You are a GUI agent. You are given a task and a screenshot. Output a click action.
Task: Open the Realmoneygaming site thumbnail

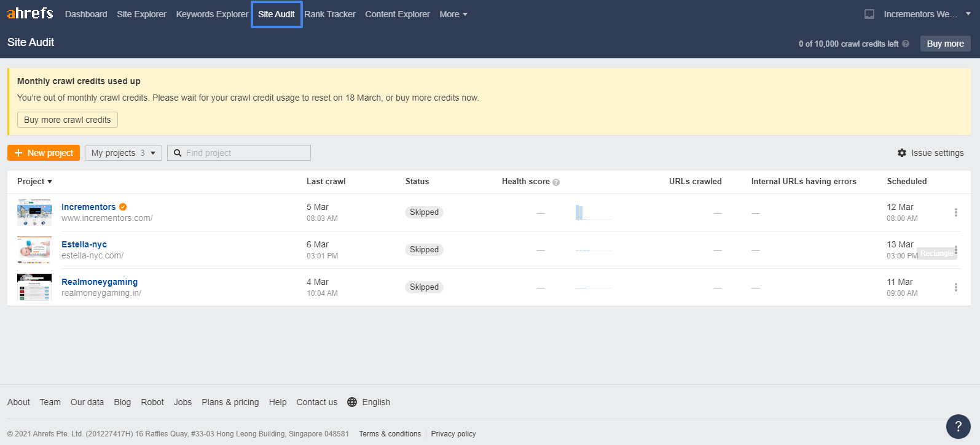34,287
